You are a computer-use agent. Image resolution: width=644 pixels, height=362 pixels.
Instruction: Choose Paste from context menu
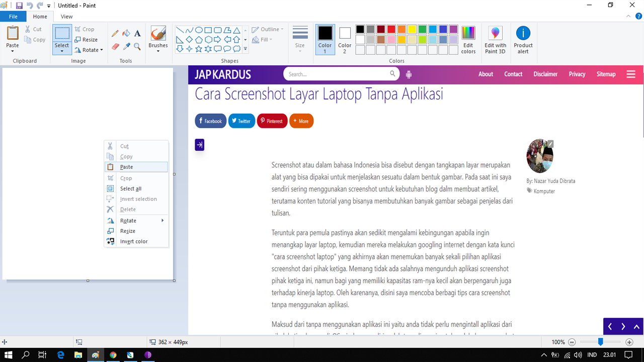tap(136, 167)
